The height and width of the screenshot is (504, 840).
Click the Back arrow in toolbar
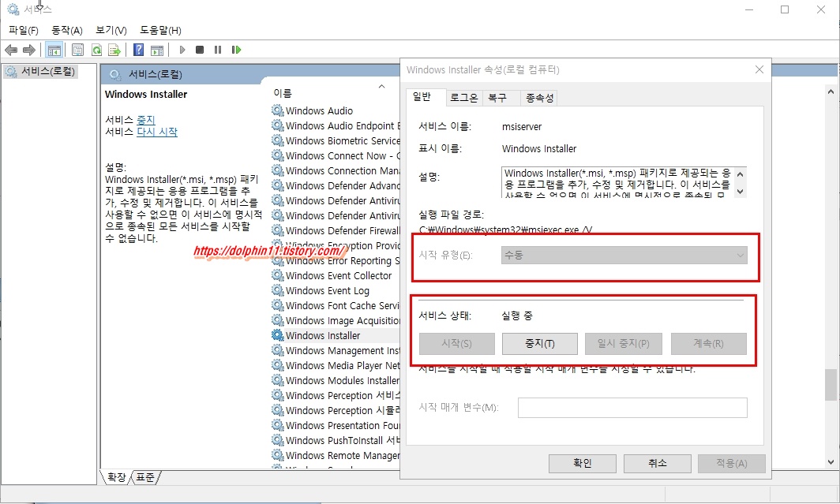11,50
